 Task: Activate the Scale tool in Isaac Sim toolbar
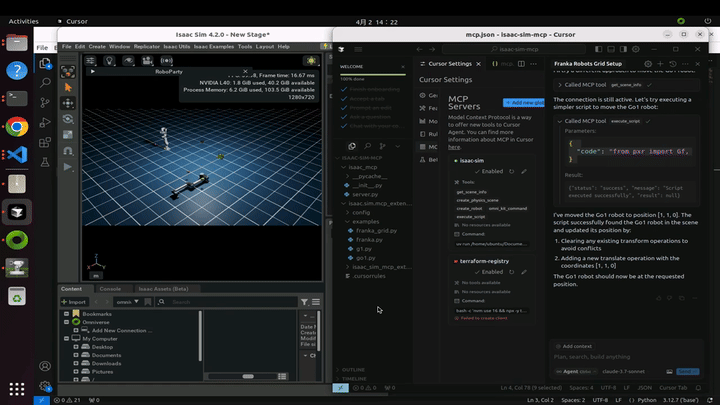[x=68, y=135]
